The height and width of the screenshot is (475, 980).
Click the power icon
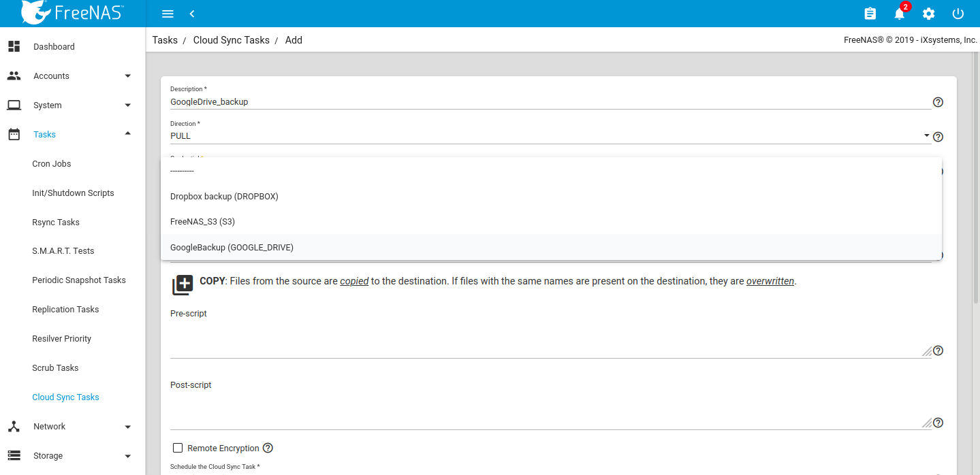[x=958, y=14]
